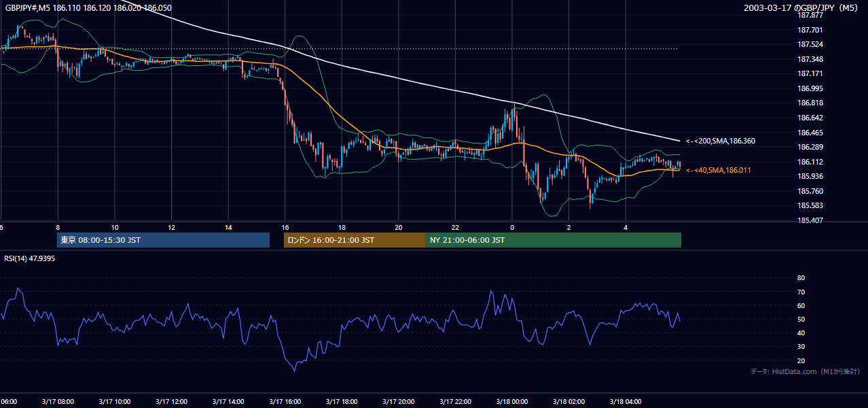This screenshot has height=408, width=868.
Task: Click RSI level 40 on the axis
Action: click(x=801, y=333)
